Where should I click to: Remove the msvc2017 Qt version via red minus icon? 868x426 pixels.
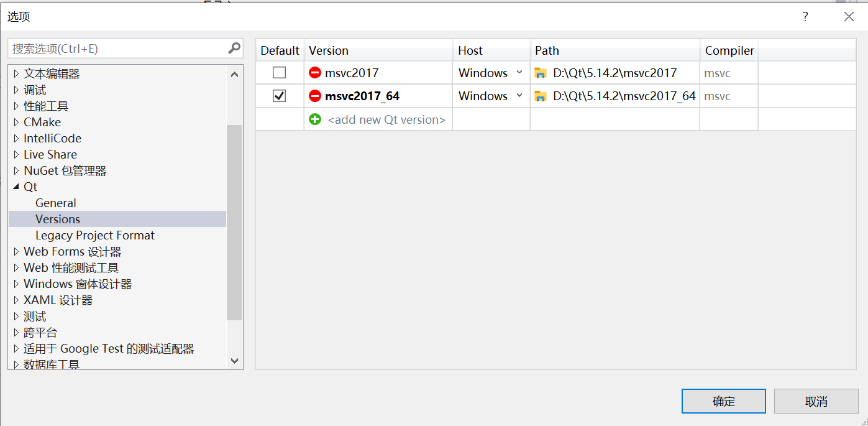[317, 72]
